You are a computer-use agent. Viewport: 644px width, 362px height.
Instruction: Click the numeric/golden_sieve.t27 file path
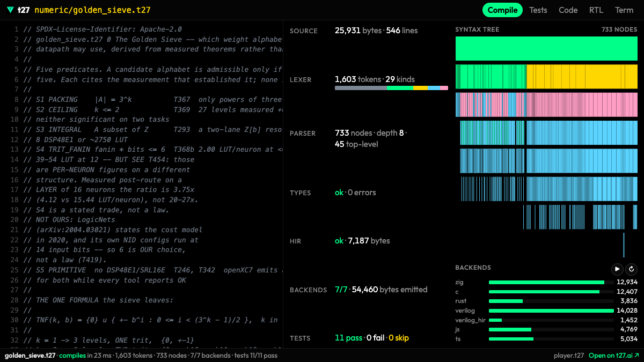click(92, 10)
